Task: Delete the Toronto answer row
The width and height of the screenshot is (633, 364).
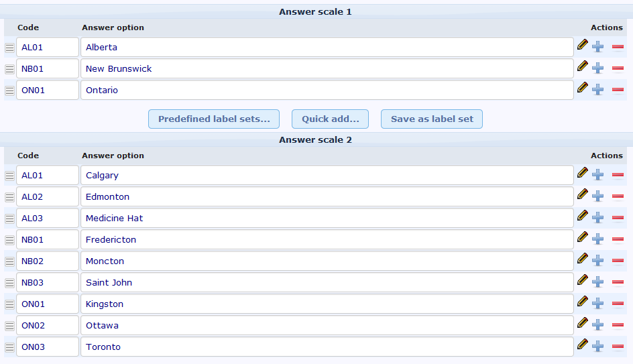Action: [x=618, y=347]
